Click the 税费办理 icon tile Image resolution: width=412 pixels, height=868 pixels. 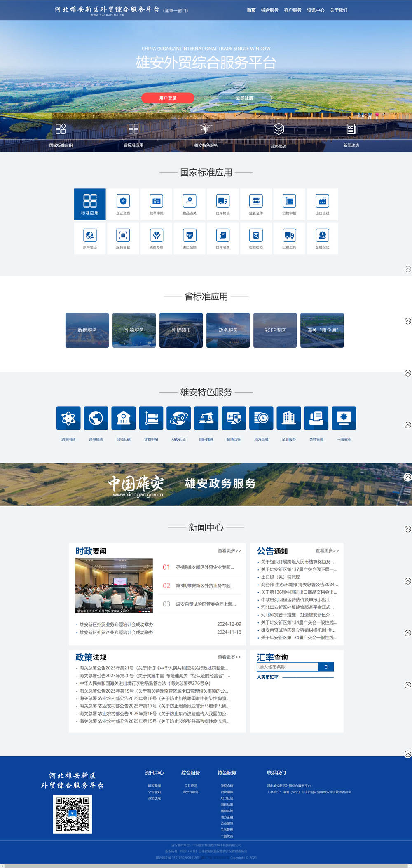click(156, 238)
